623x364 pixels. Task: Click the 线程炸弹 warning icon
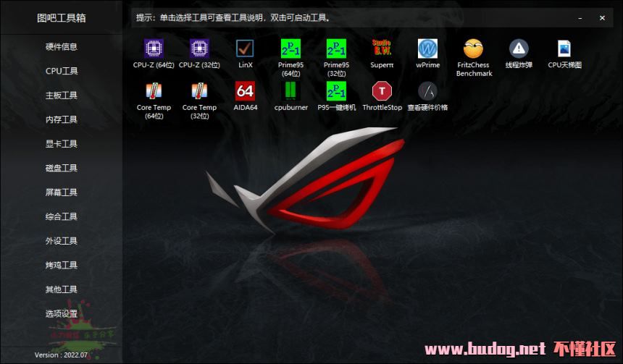tap(519, 48)
